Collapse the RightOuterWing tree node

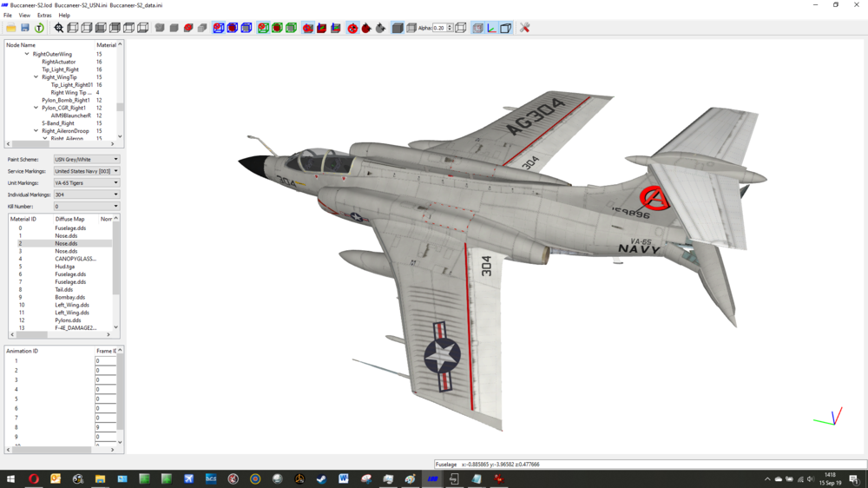(27, 55)
